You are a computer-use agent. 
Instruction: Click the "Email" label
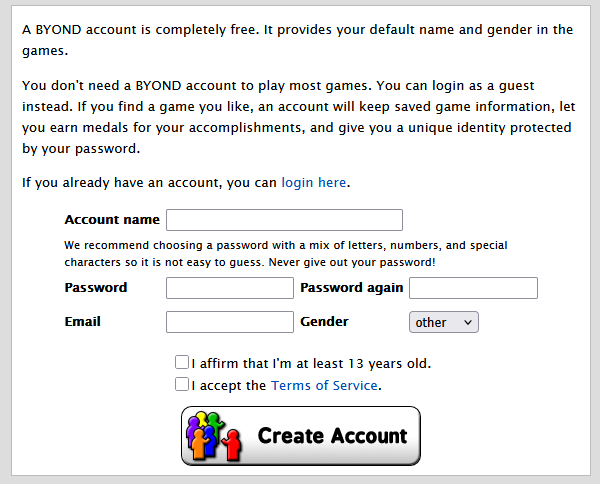pyautogui.click(x=83, y=322)
